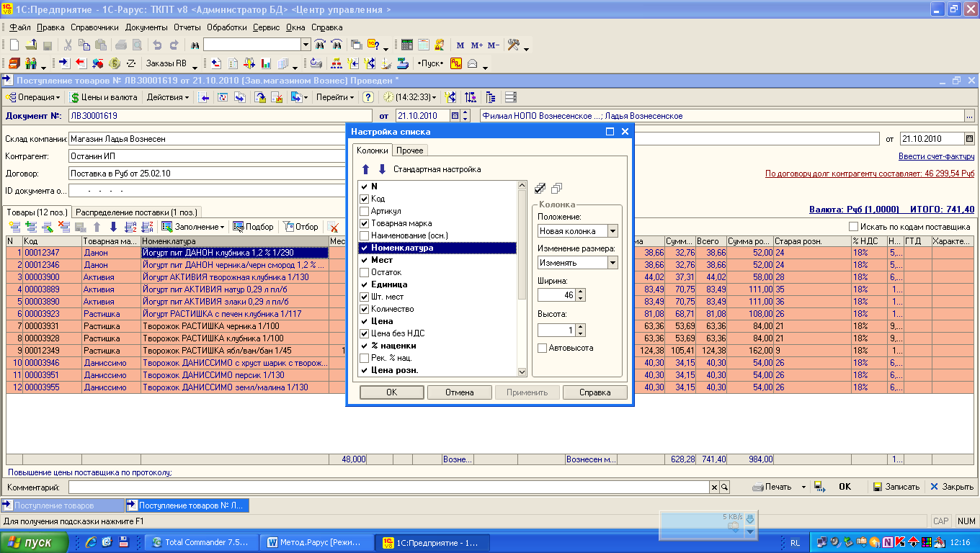980x553 pixels.
Task: Click the Cut scissors icon
Action: pos(68,45)
